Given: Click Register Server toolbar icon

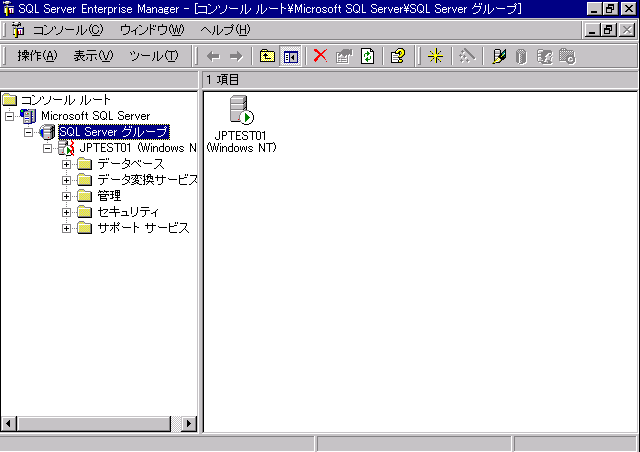Looking at the screenshot, I should tap(499, 56).
